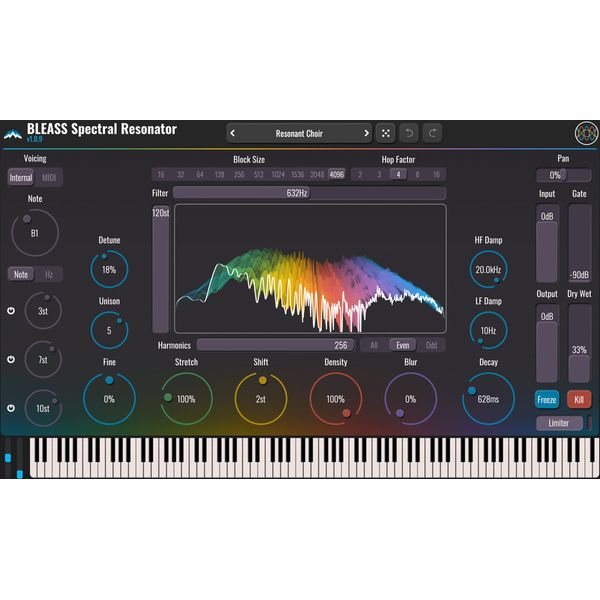Select Odd harmonics mode
The image size is (600, 600).
(431, 345)
